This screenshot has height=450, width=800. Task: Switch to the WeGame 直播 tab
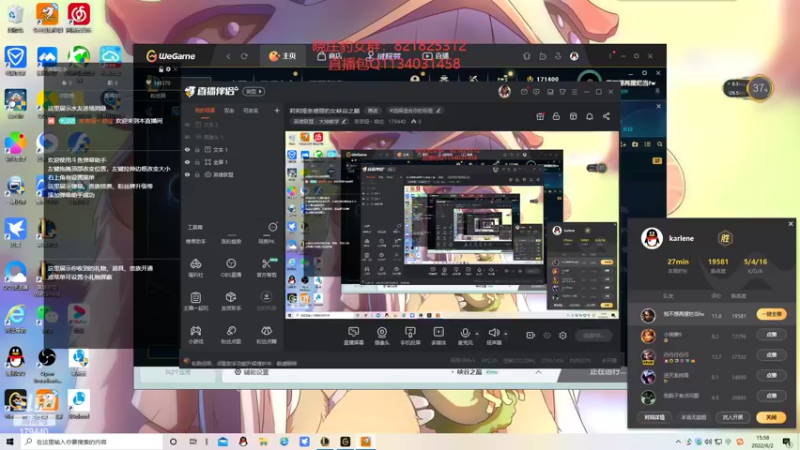click(x=436, y=56)
